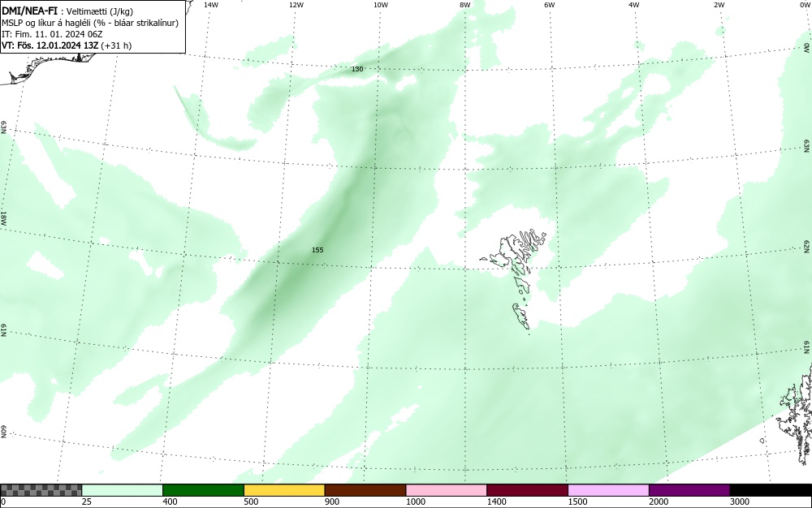Click the brown 900-1000 legend swatch

pyautogui.click(x=365, y=490)
